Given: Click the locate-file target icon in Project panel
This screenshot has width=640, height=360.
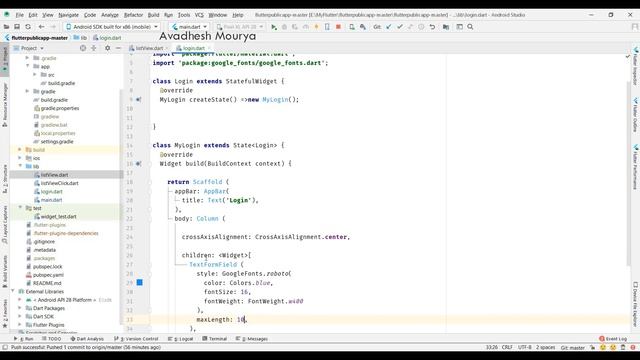Looking at the screenshot, I should click(83, 48).
